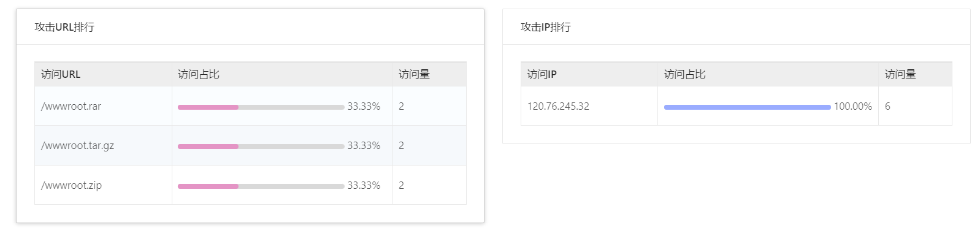Viewport: 980px width, 244px height.
Task: Click the 攻击URL排行 panel title
Action: click(64, 27)
